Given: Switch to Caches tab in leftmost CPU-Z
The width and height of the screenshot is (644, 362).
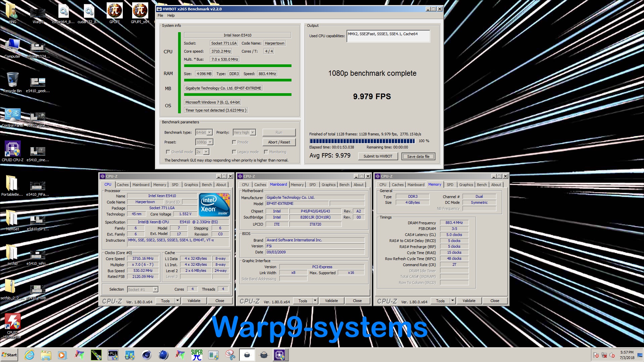Looking at the screenshot, I should click(x=122, y=185).
